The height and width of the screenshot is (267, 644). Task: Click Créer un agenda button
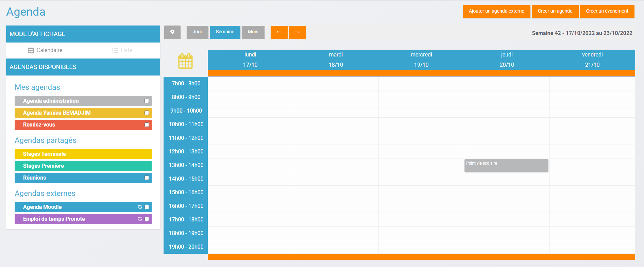pyautogui.click(x=555, y=12)
